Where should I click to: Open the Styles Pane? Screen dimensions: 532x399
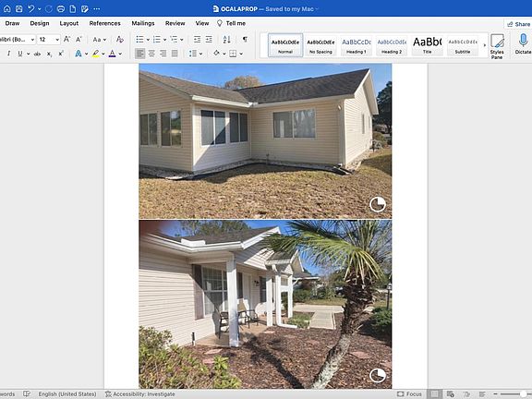(x=497, y=46)
